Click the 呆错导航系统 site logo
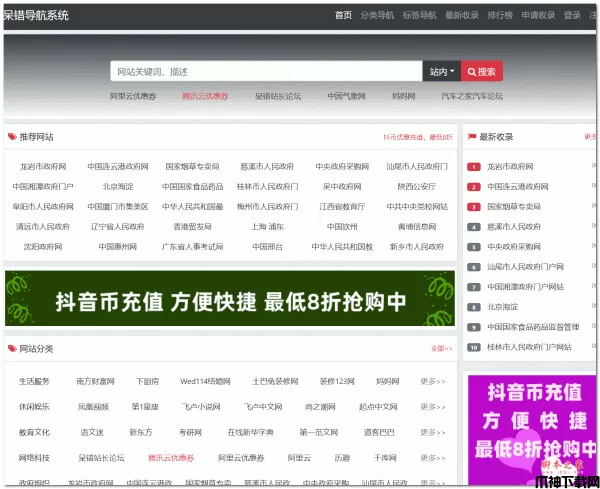The width and height of the screenshot is (600, 489). [x=36, y=15]
